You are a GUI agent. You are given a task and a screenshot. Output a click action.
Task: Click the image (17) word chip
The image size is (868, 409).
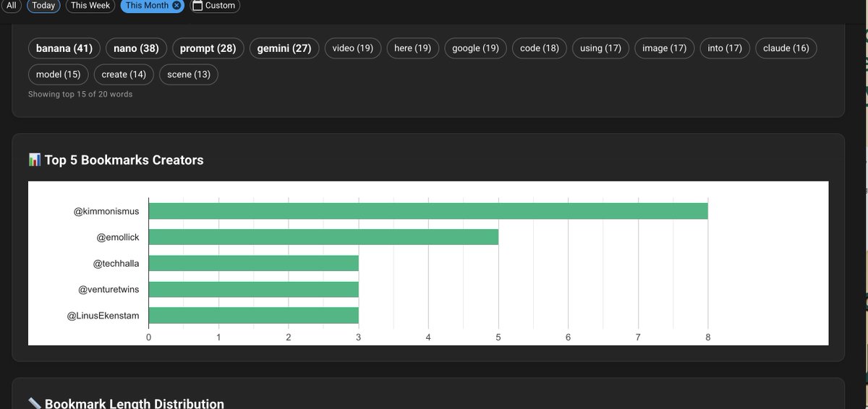pos(665,48)
